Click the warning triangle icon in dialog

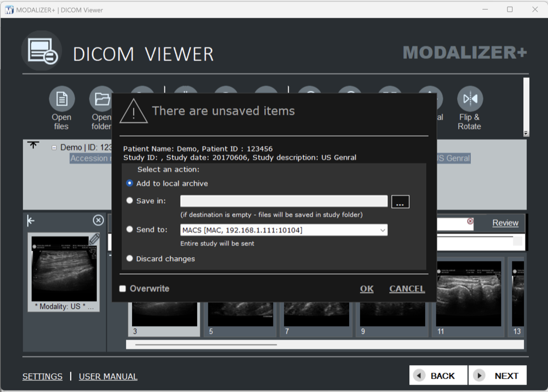click(x=134, y=111)
